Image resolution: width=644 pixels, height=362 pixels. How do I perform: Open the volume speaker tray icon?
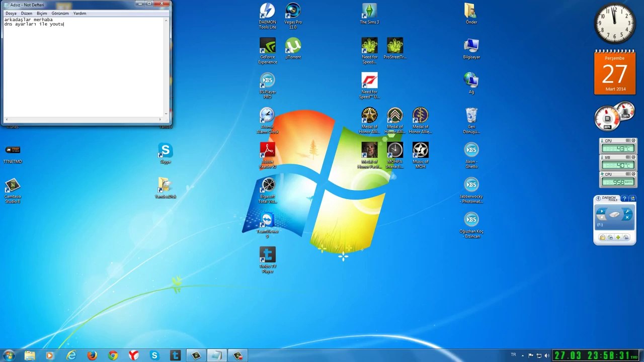(547, 355)
